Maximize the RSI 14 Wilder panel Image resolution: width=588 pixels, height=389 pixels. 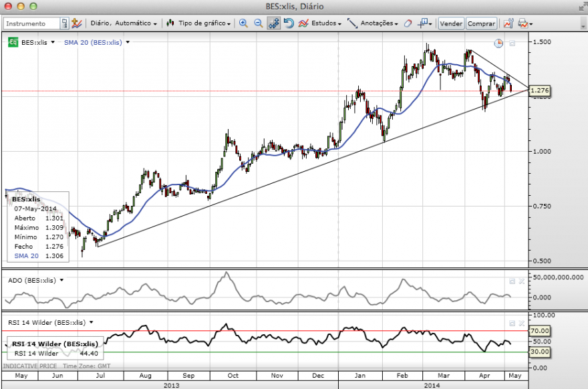(512, 323)
